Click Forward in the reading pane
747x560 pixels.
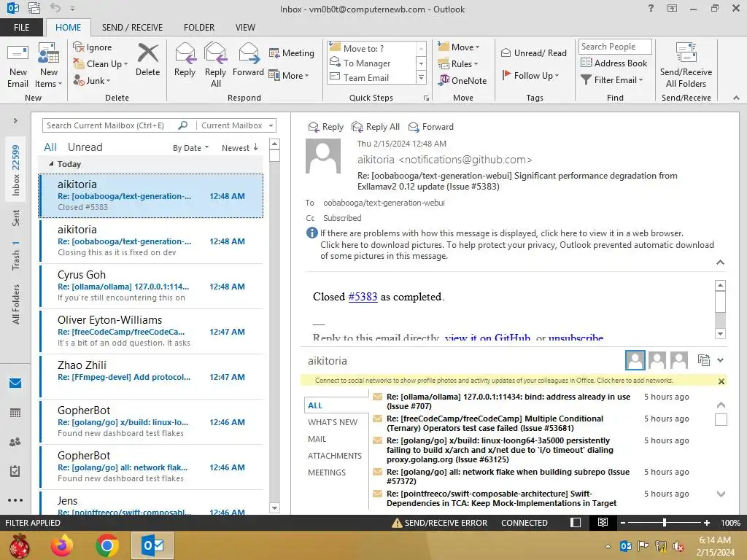coord(431,127)
